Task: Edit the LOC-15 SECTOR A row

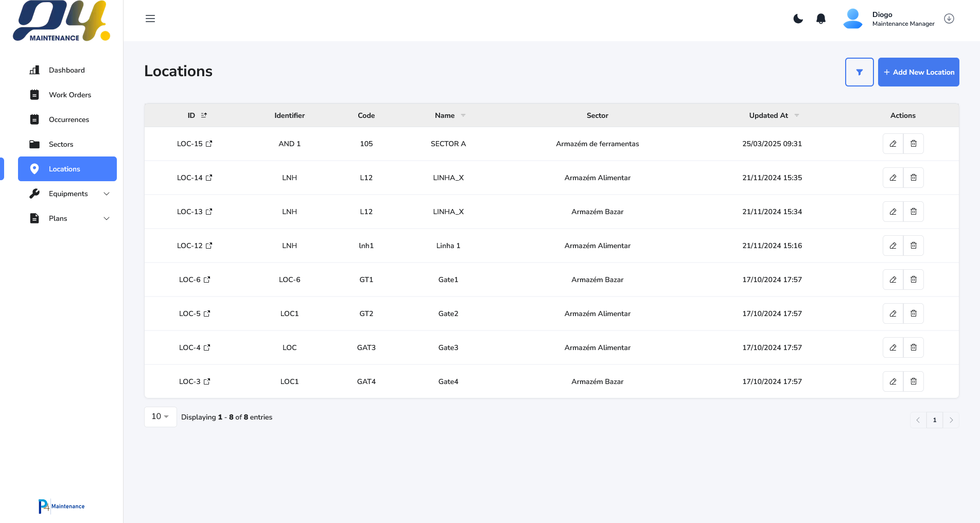Action: [893, 144]
